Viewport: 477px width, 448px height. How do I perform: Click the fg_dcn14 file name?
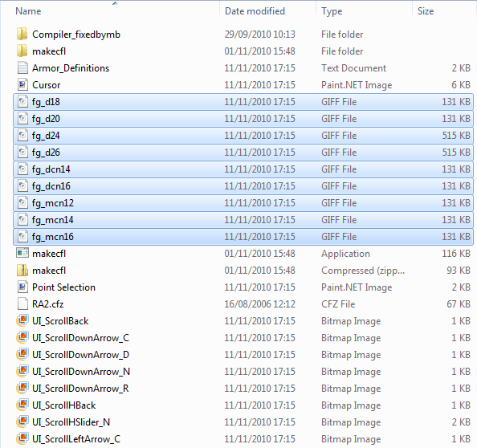coord(51,169)
